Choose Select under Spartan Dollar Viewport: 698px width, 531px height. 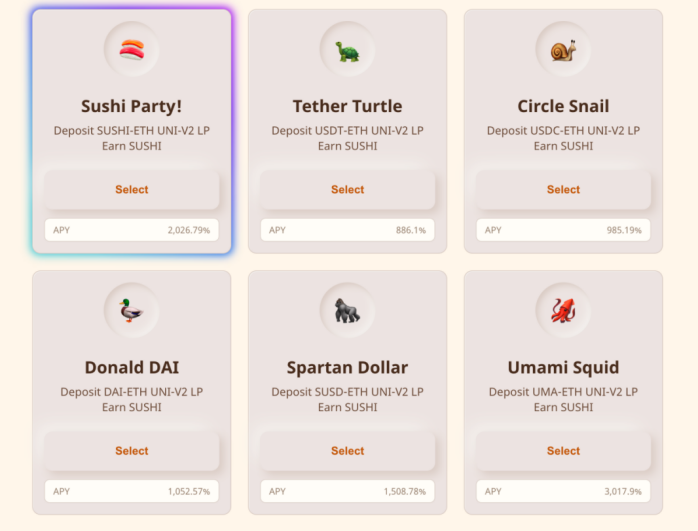click(x=348, y=451)
